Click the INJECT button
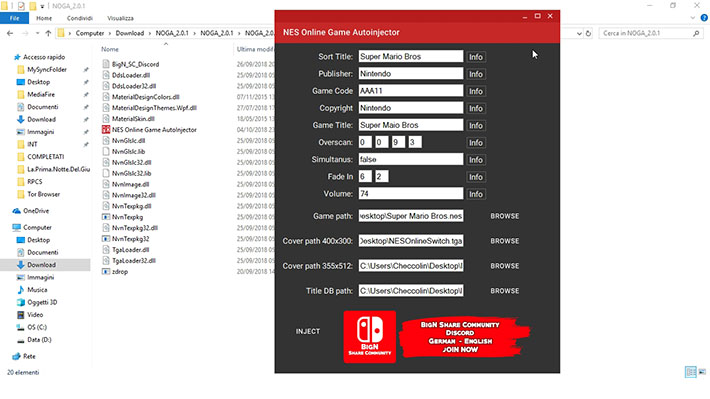Viewport: 710px width, 399px height. [x=308, y=332]
